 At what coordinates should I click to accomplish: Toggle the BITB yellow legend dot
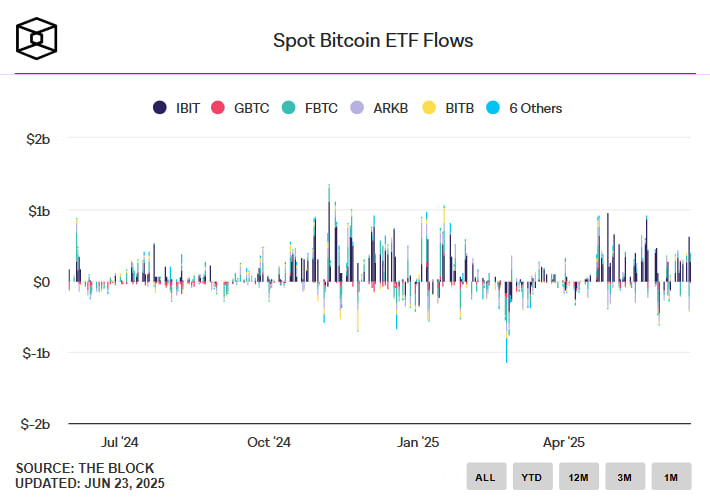pos(429,108)
